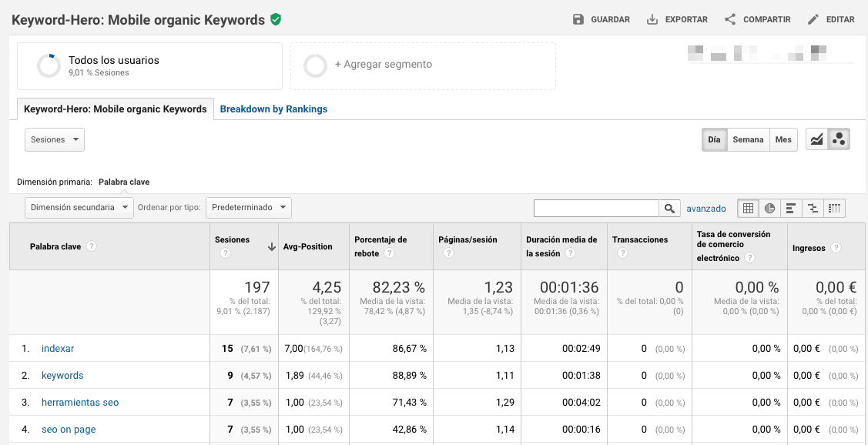Switch to Breakdown by Rankings tab
The image size is (868, 445).
(x=273, y=109)
